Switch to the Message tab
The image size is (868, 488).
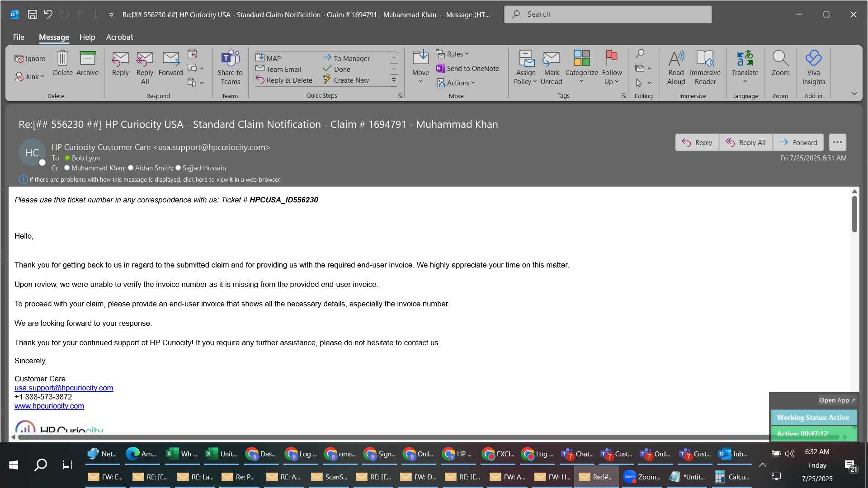click(x=54, y=37)
